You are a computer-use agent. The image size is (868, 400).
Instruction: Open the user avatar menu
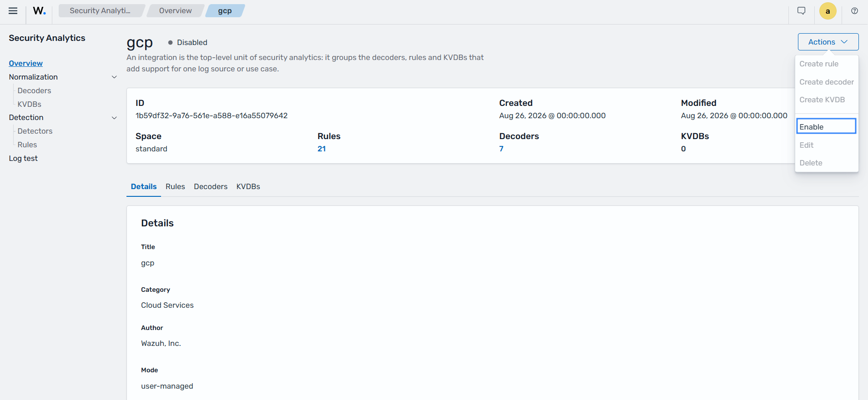(828, 11)
